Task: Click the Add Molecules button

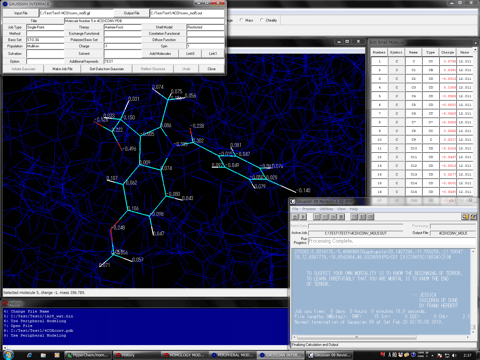Action: (160, 53)
